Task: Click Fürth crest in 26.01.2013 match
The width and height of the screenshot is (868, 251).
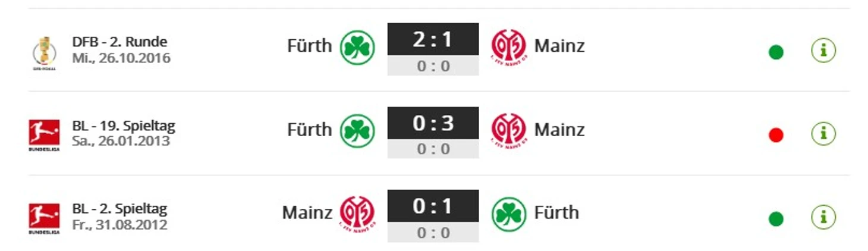Action: [x=357, y=131]
